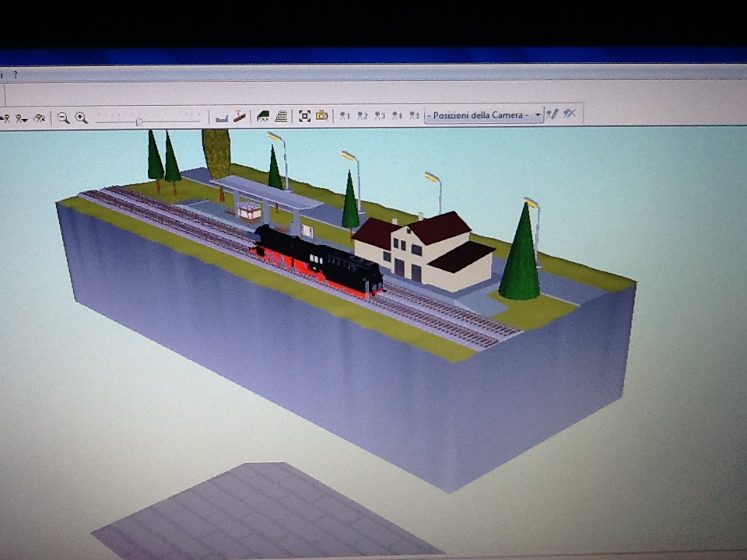The width and height of the screenshot is (747, 560).
Task: Open the '?' help menu
Action: 16,75
